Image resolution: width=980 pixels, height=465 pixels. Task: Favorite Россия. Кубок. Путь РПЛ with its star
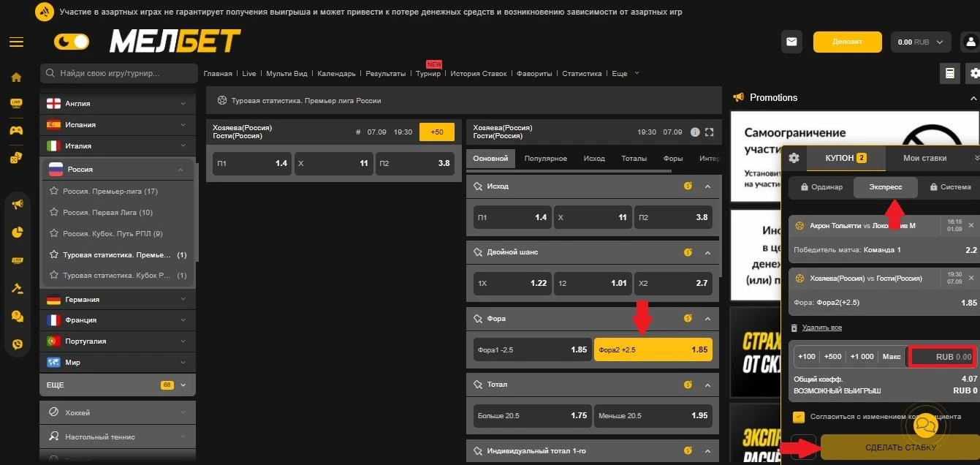point(53,234)
